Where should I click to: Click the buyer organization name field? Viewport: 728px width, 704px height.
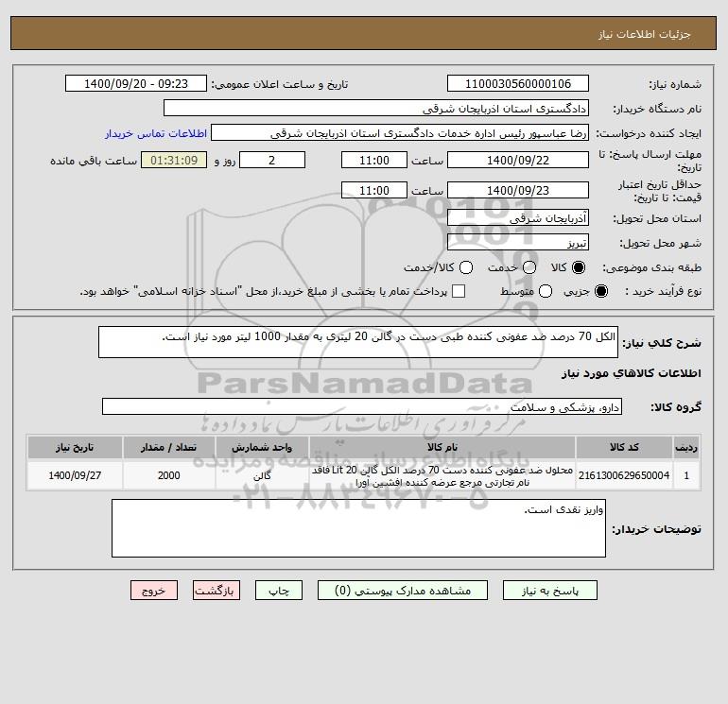(x=376, y=108)
